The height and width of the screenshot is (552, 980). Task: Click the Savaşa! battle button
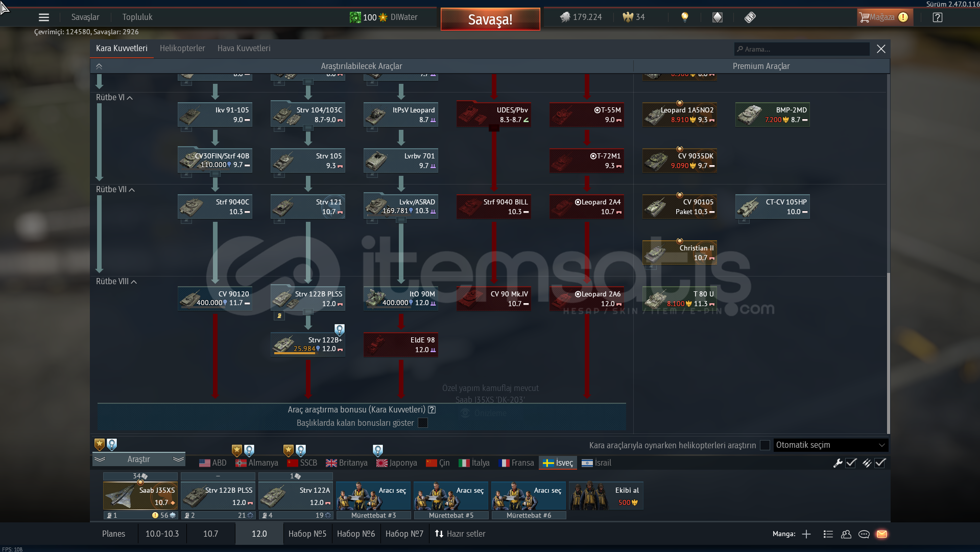(x=490, y=19)
